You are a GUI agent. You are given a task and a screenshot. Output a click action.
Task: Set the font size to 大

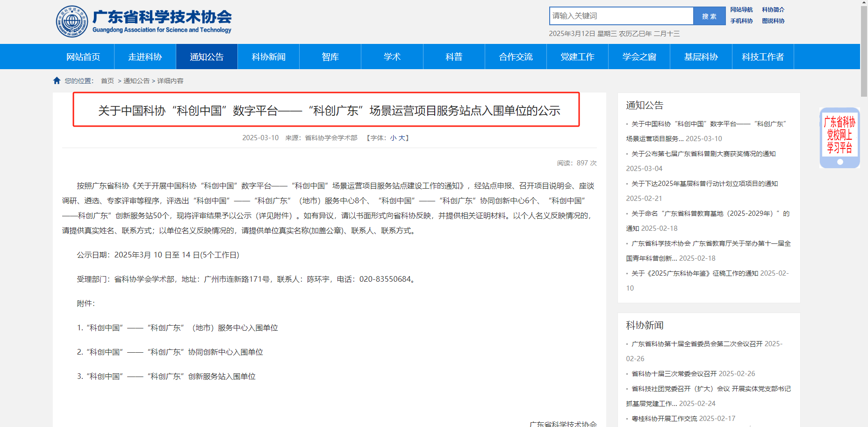click(x=402, y=138)
